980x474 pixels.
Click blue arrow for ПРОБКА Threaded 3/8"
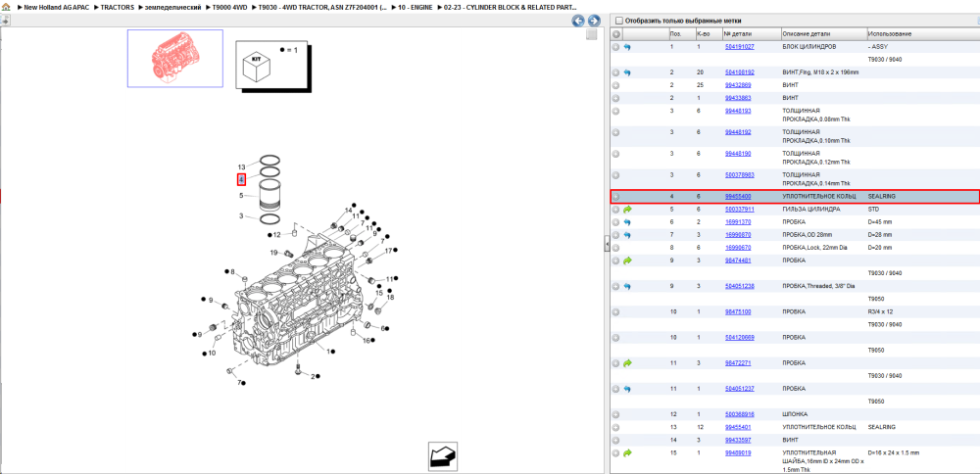coord(627,286)
